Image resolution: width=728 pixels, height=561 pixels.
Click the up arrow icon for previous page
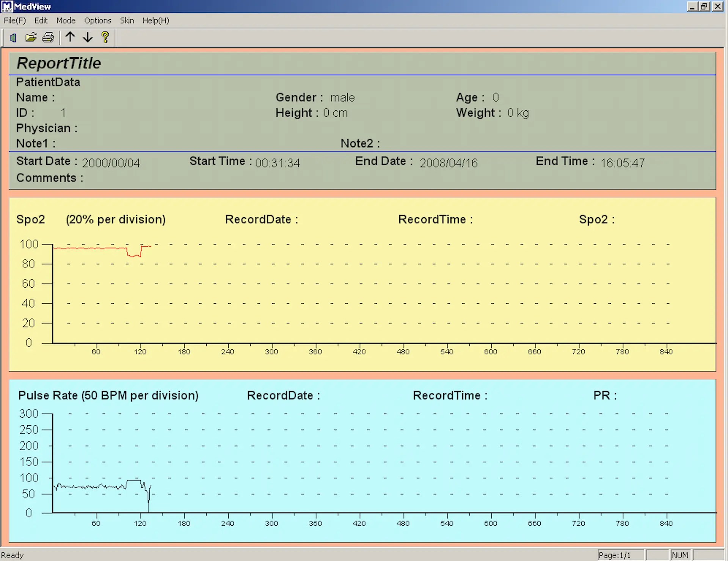pos(70,37)
